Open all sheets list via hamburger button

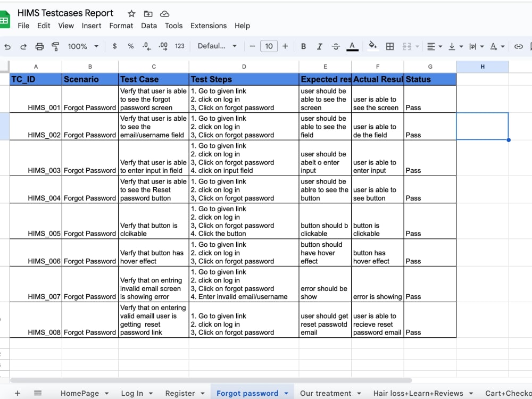click(x=37, y=393)
